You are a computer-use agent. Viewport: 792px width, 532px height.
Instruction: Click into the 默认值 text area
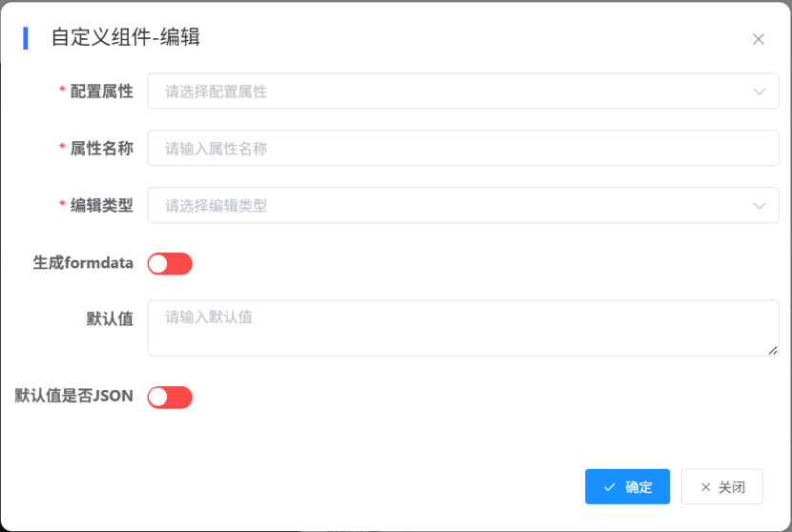click(463, 328)
